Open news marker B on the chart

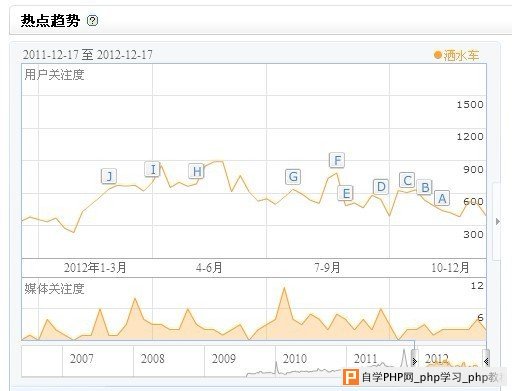[425, 187]
